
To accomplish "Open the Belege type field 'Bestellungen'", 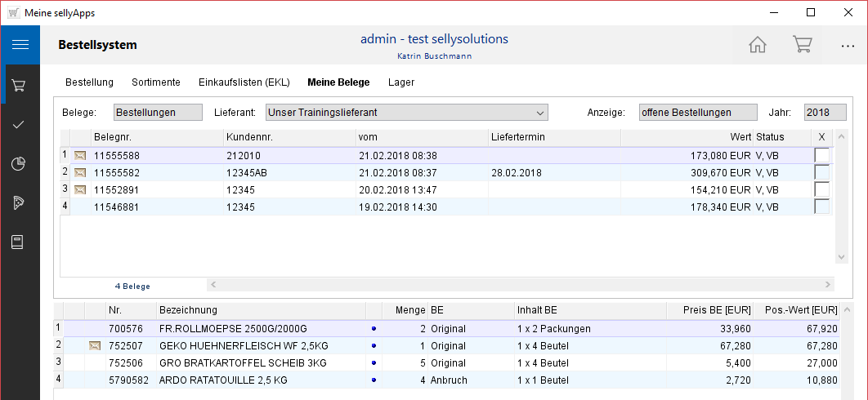I will [157, 113].
